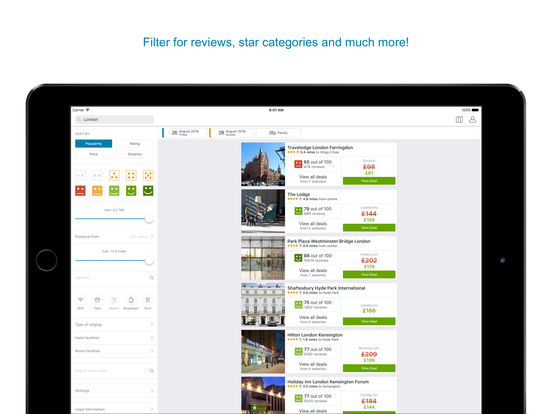Toggle the red sad-face rating filter

pyautogui.click(x=81, y=191)
